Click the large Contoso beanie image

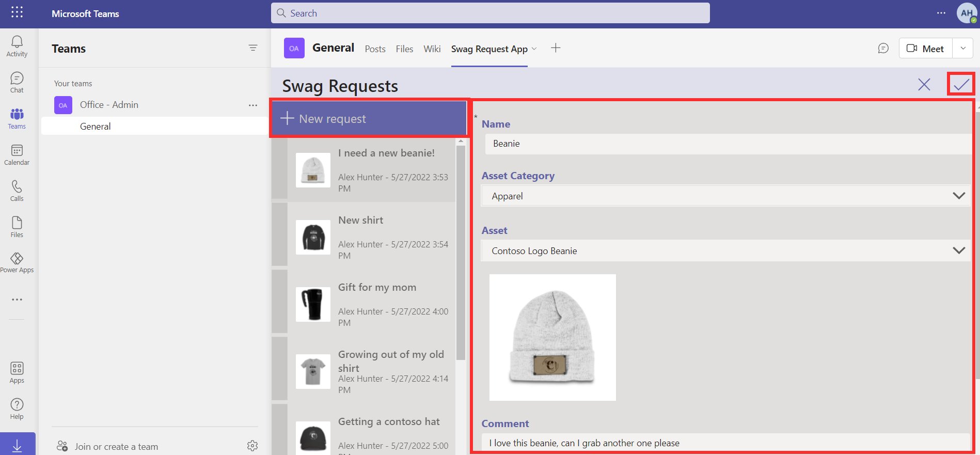[x=552, y=337]
